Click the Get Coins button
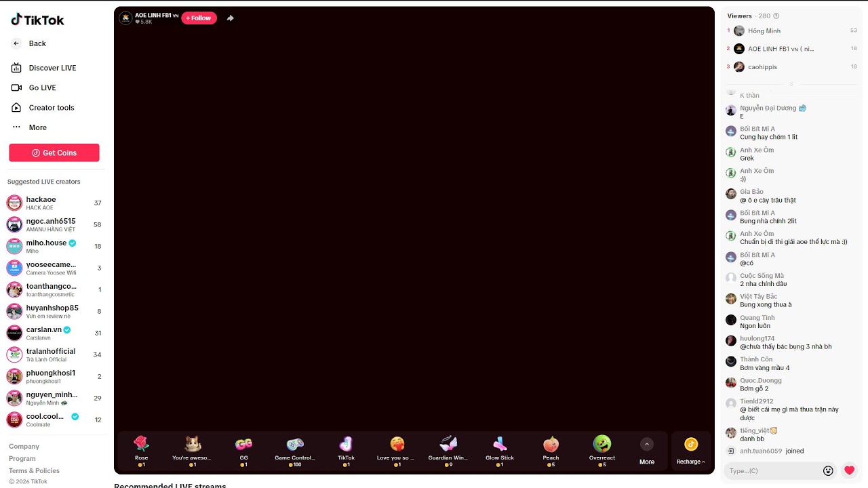Viewport: 868px width, 488px height. (54, 152)
